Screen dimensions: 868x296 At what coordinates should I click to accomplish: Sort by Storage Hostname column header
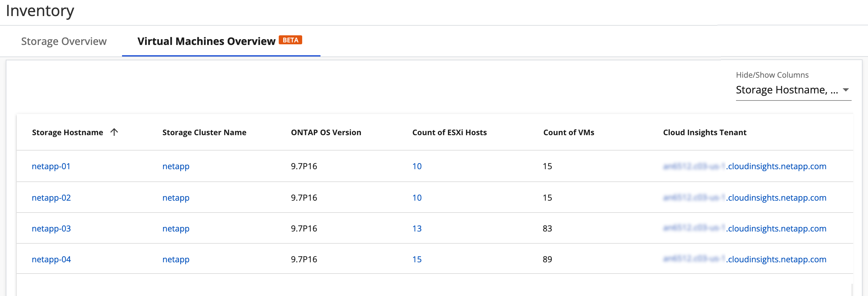(x=67, y=132)
